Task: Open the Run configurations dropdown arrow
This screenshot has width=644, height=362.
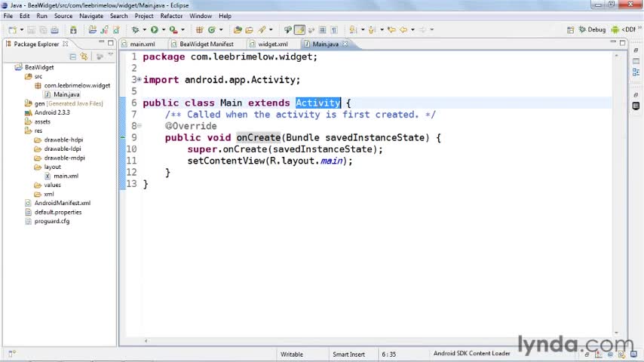Action: pyautogui.click(x=164, y=30)
